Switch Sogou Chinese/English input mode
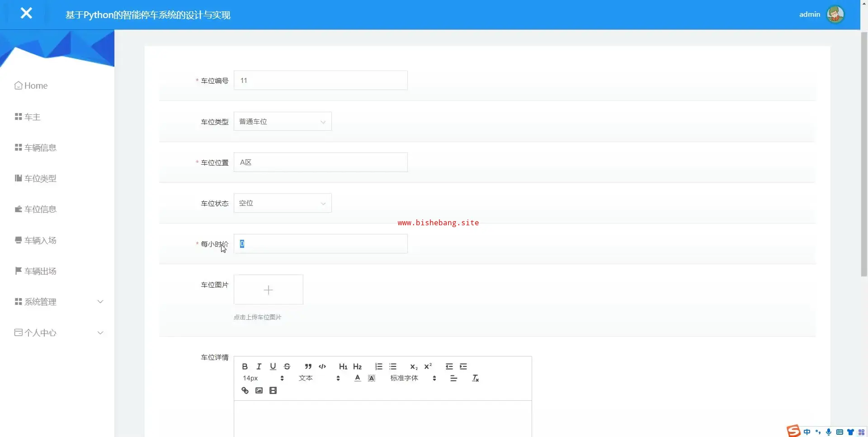This screenshot has height=437, width=868. 807,432
